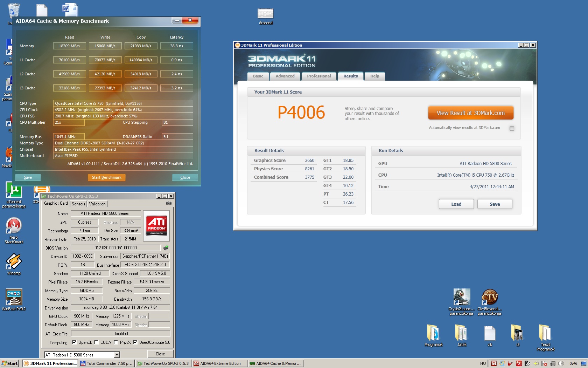This screenshot has width=588, height=368.
Task: Toggle PhysX checkbox in GPU-Z
Action: 116,342
